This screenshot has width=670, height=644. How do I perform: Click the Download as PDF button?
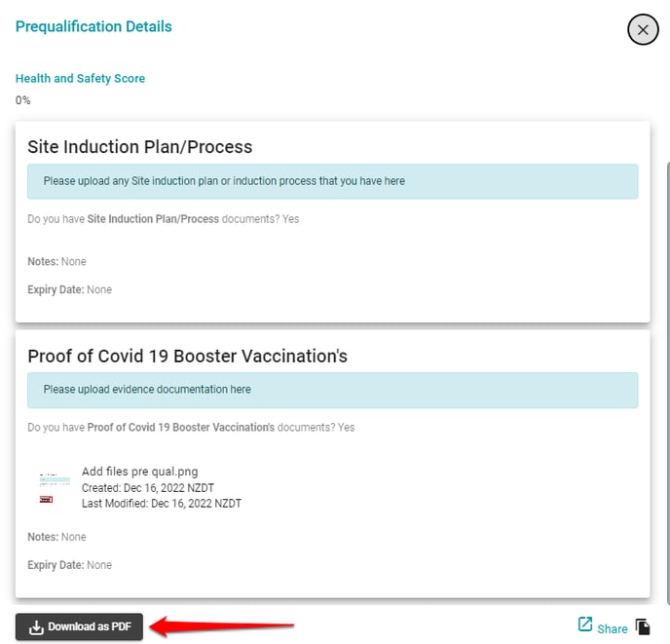(79, 626)
